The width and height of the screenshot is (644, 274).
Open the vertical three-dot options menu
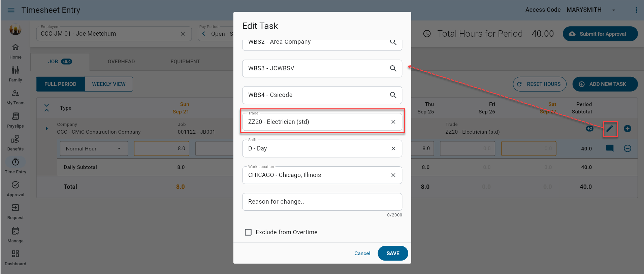click(x=636, y=10)
